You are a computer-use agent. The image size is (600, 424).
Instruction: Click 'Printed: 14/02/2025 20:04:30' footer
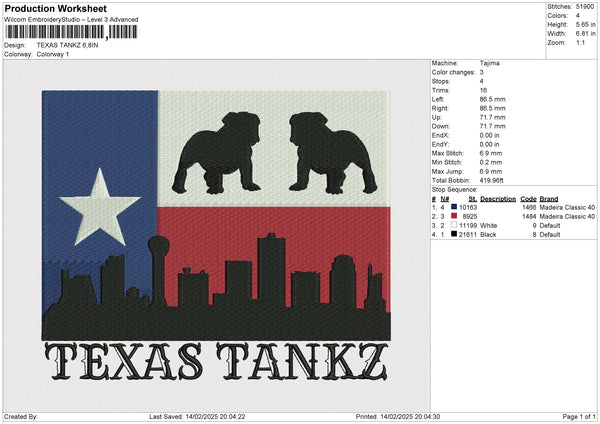pyautogui.click(x=398, y=416)
